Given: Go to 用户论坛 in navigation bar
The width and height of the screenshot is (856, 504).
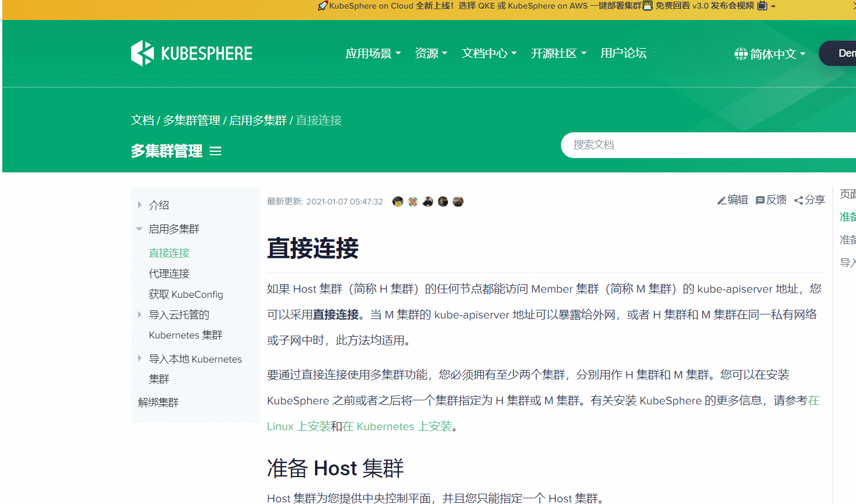Looking at the screenshot, I should coord(623,53).
